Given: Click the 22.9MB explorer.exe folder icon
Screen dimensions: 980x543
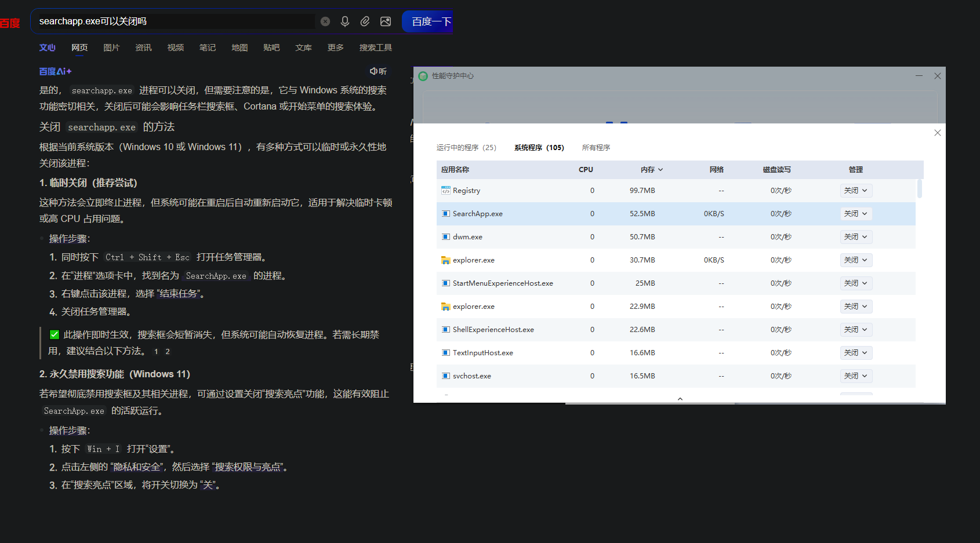Looking at the screenshot, I should [446, 306].
